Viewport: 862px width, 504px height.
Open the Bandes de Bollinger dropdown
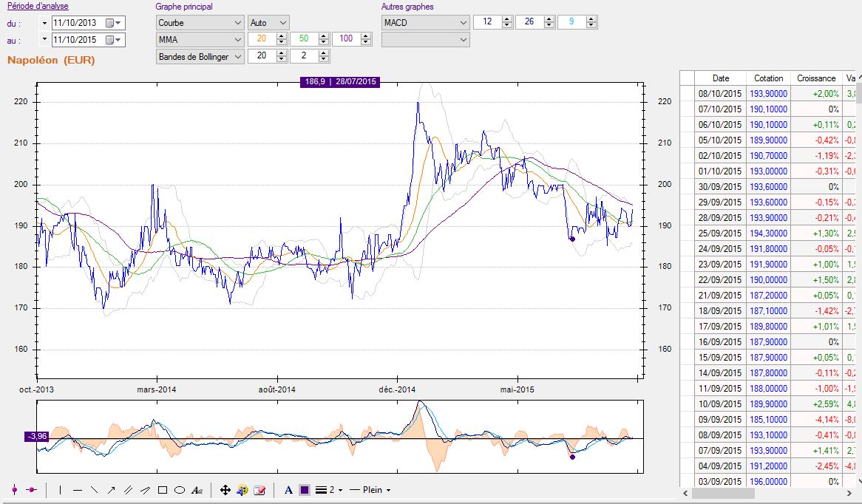coord(200,56)
